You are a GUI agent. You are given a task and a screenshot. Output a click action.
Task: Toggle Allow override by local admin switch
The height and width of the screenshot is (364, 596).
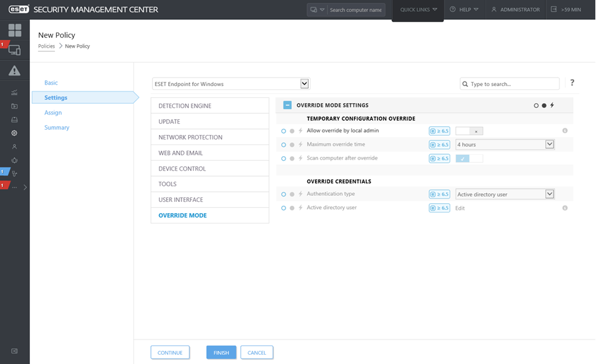[x=469, y=131]
